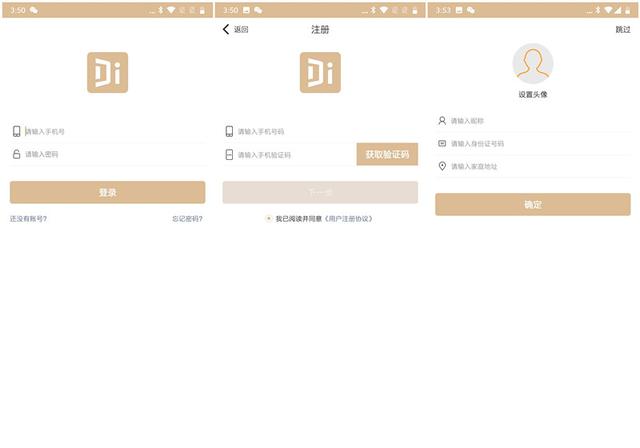Viewport: 640px width, 448px height.
Task: Tap the Di logo on login screen
Action: point(107,72)
